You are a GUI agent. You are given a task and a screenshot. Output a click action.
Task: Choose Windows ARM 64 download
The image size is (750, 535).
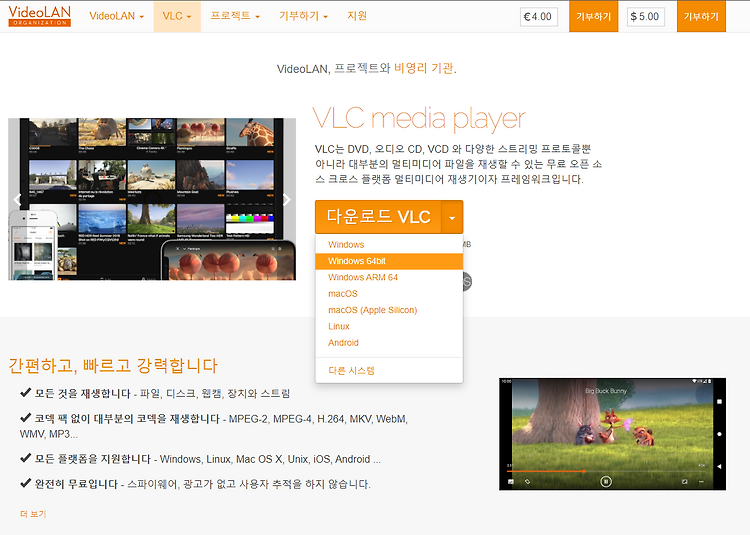coord(389,277)
